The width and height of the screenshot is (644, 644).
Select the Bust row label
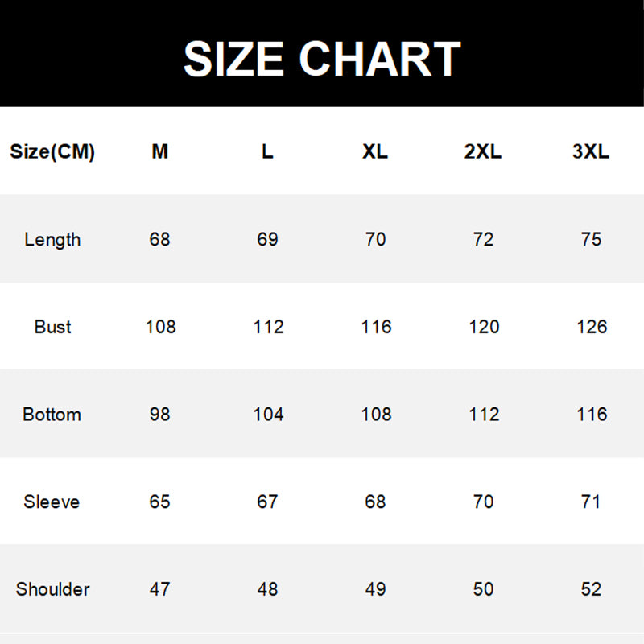coord(52,327)
